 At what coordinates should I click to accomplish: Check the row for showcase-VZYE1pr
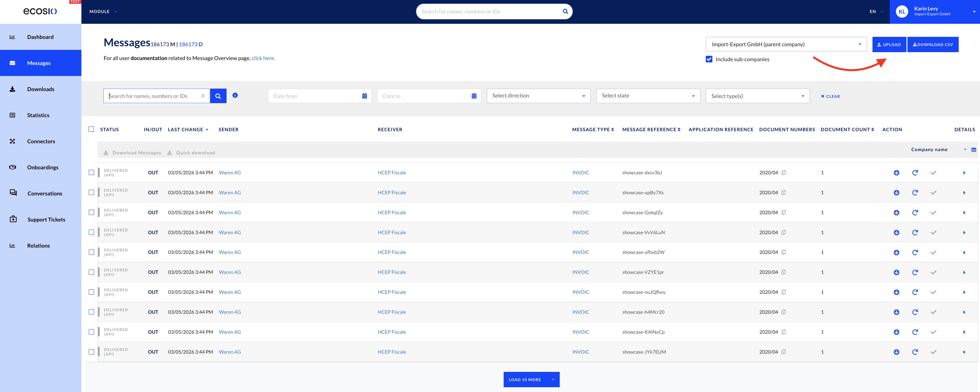(91, 272)
